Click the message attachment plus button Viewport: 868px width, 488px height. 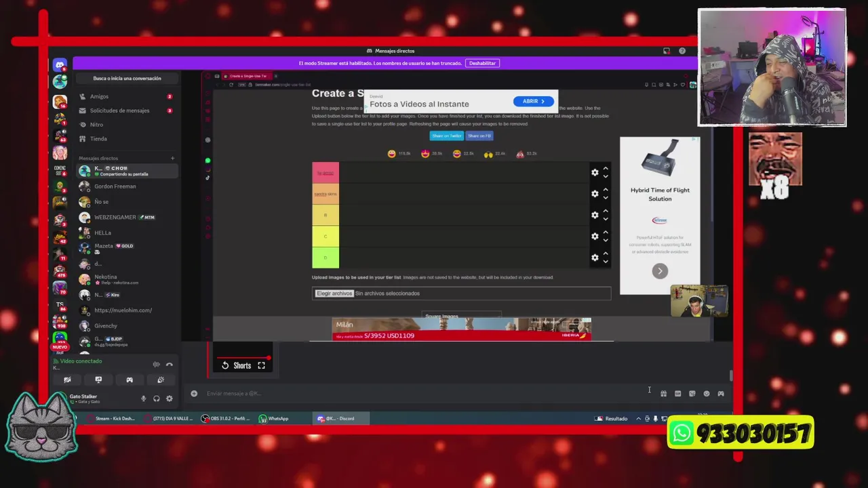click(194, 393)
